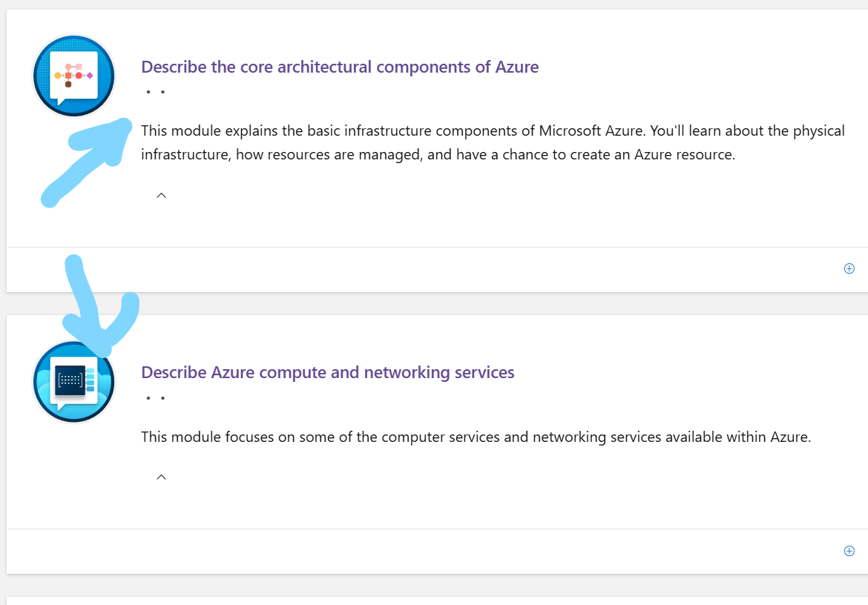Click 'Describe the core architectural components of Azure' link
The width and height of the screenshot is (868, 605).
[340, 67]
